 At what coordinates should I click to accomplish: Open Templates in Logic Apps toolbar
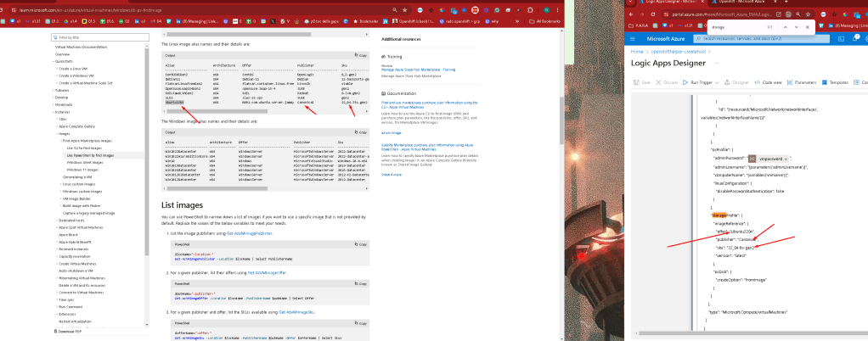point(836,82)
